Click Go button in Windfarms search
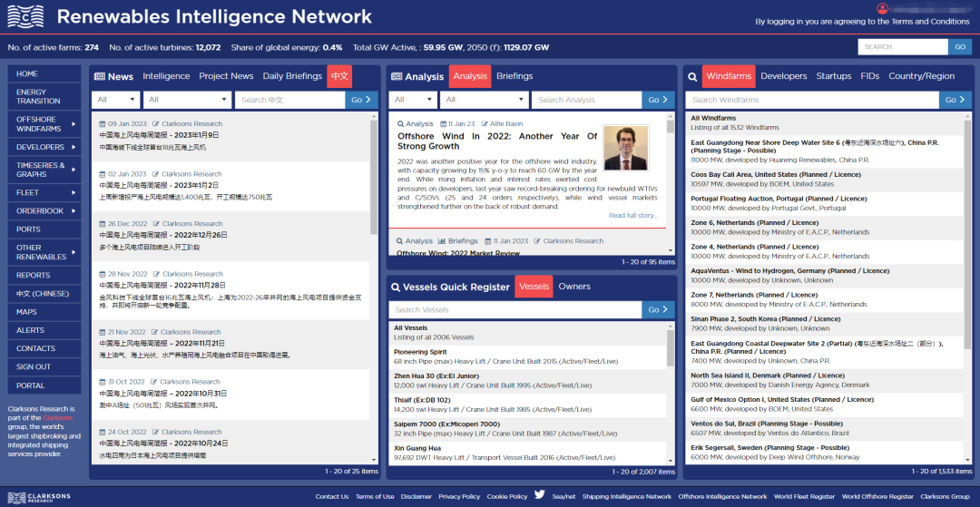 pos(955,100)
